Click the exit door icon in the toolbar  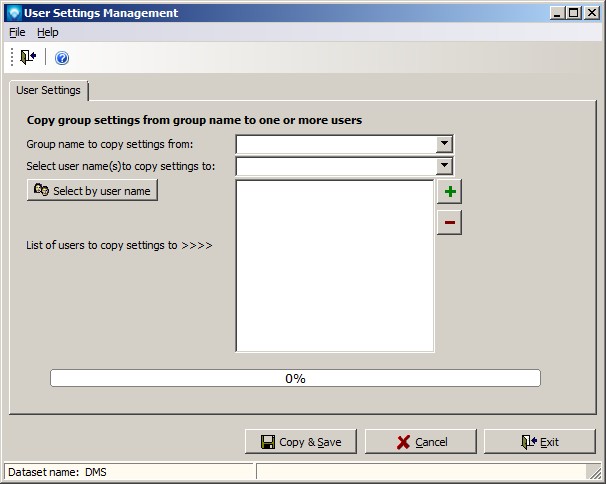pos(28,57)
